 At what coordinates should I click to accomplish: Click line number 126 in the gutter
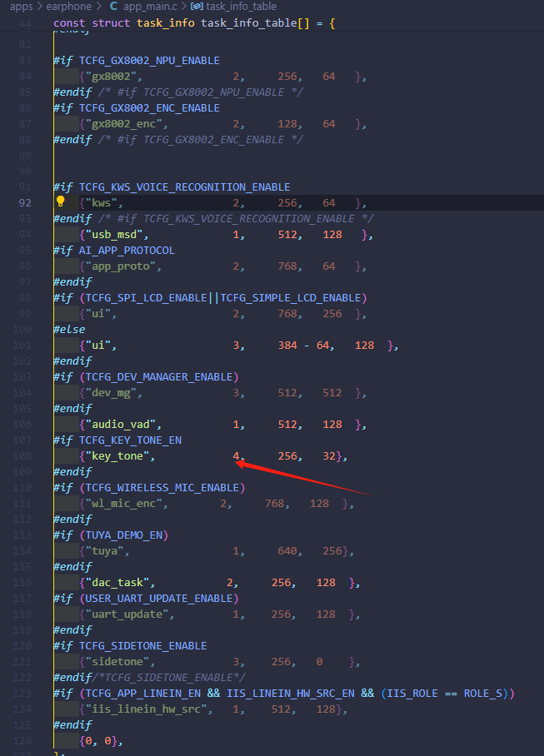point(22,740)
